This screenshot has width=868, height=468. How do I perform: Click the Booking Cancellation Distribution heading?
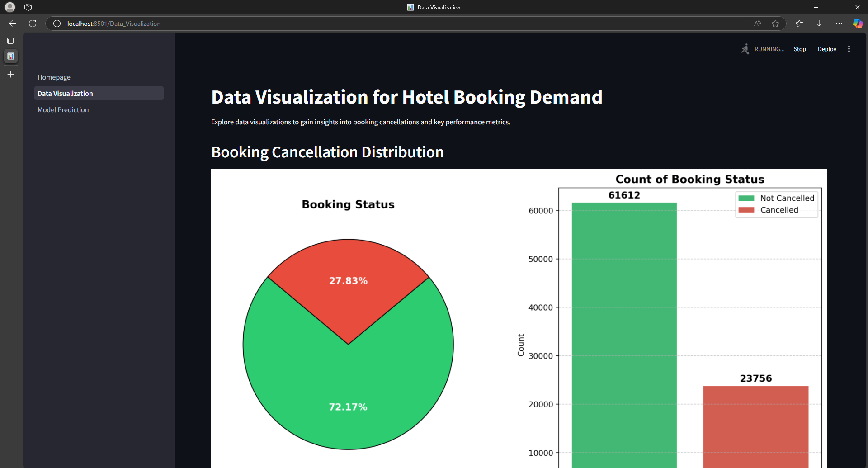coord(327,152)
